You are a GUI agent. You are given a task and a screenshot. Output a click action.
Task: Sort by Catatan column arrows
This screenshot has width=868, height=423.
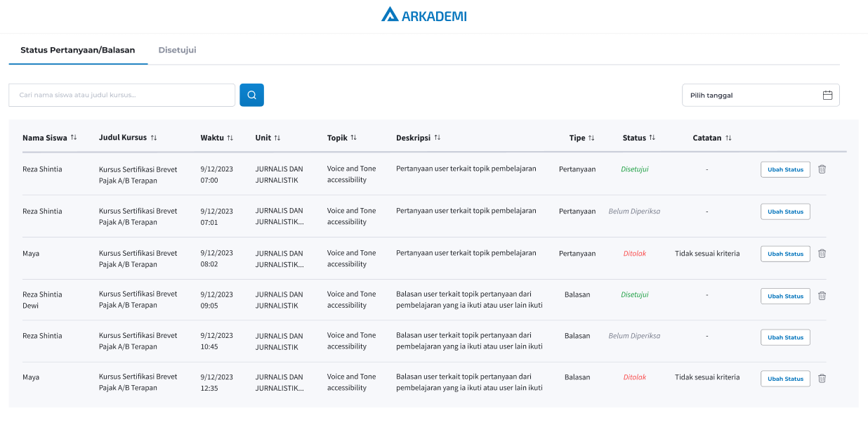tap(728, 138)
